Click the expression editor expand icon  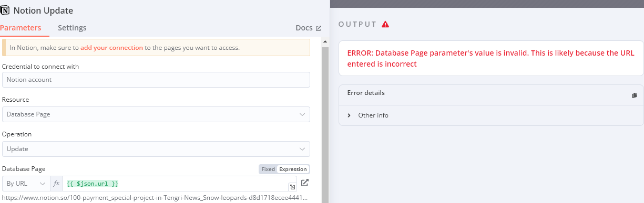[x=292, y=187]
